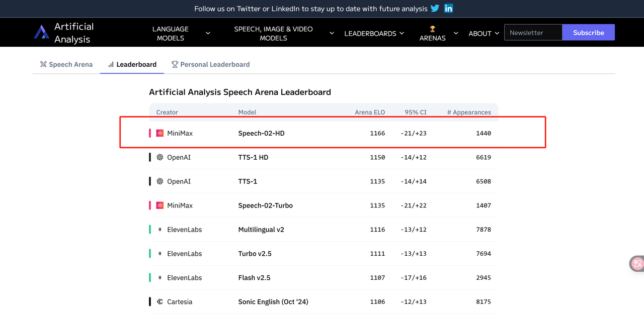
Task: Click the Speech-02-Turbo model name
Action: 266,205
